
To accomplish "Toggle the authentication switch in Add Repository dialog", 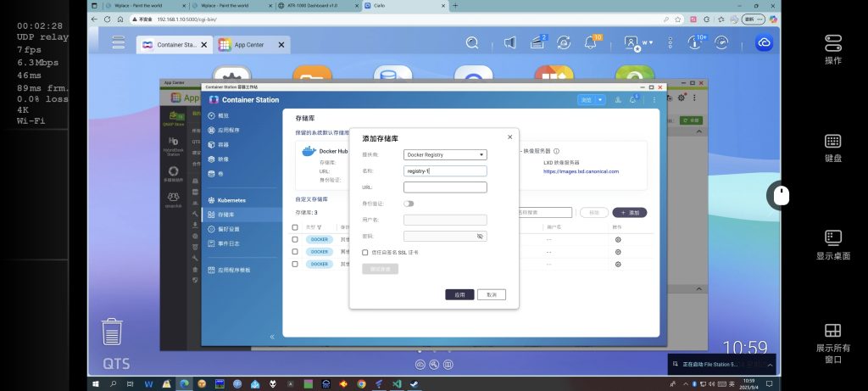I will (x=409, y=204).
